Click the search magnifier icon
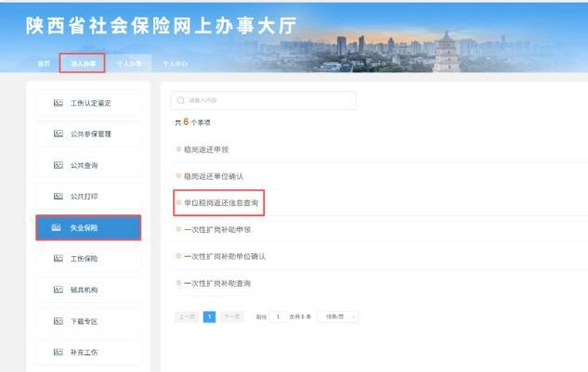This screenshot has height=372, width=588. tap(180, 100)
